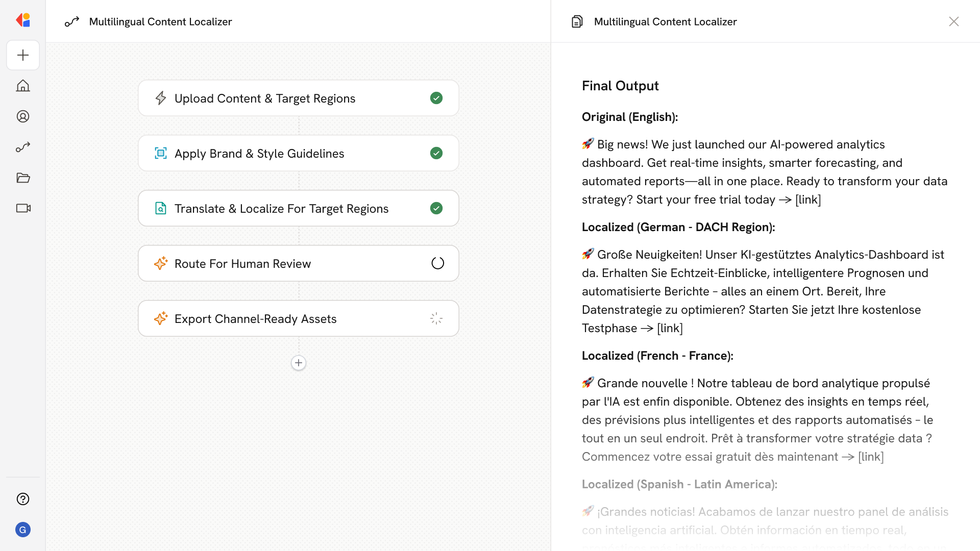Open the user profile icon in the sidebar
This screenshot has height=551, width=980.
click(23, 116)
